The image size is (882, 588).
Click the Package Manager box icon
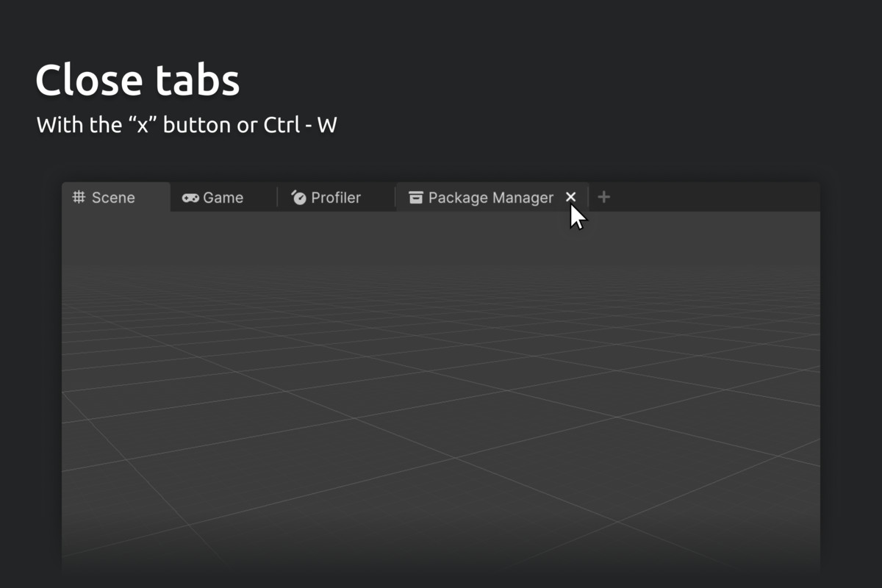coord(416,197)
